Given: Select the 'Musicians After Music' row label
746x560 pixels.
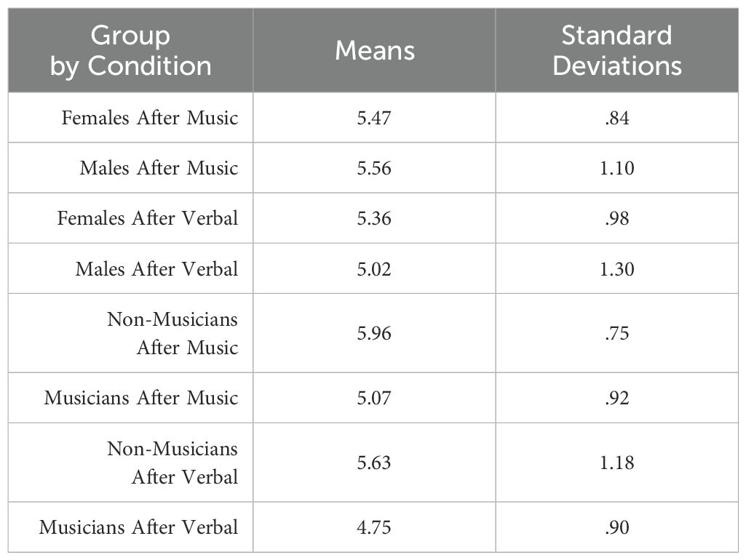Looking at the screenshot, I should click(x=141, y=398).
